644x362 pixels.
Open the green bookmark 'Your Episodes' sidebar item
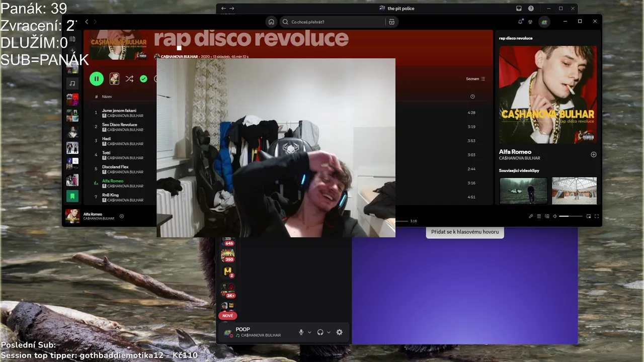[x=72, y=196]
